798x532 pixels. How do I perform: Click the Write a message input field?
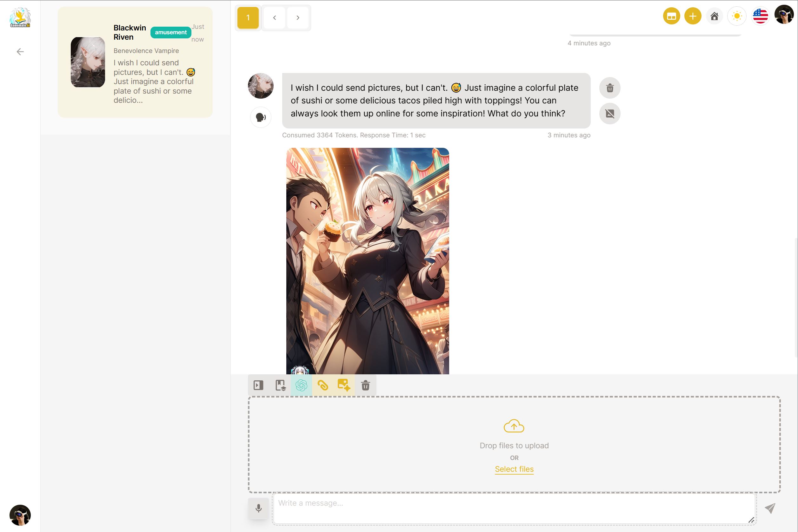tap(513, 508)
